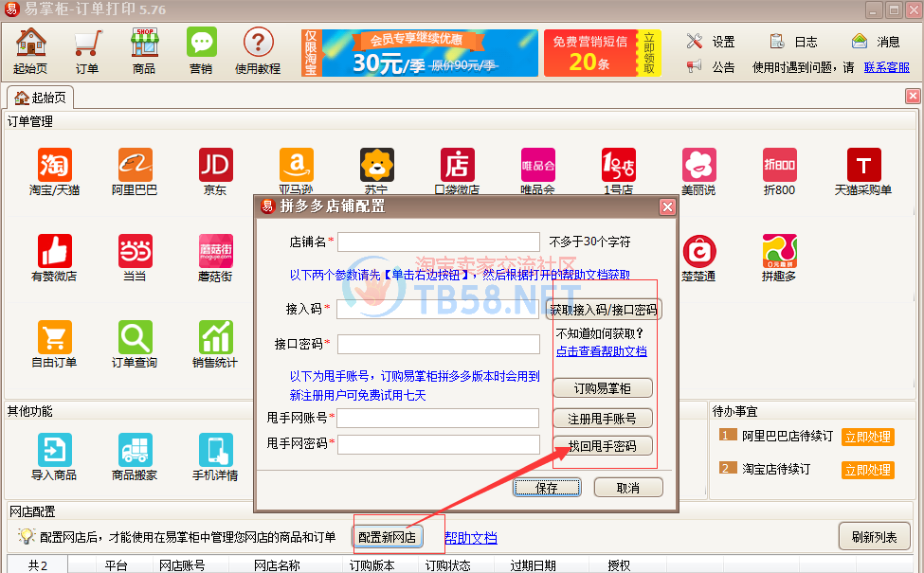Click the 联系客服 link
924x573 pixels.
click(887, 67)
